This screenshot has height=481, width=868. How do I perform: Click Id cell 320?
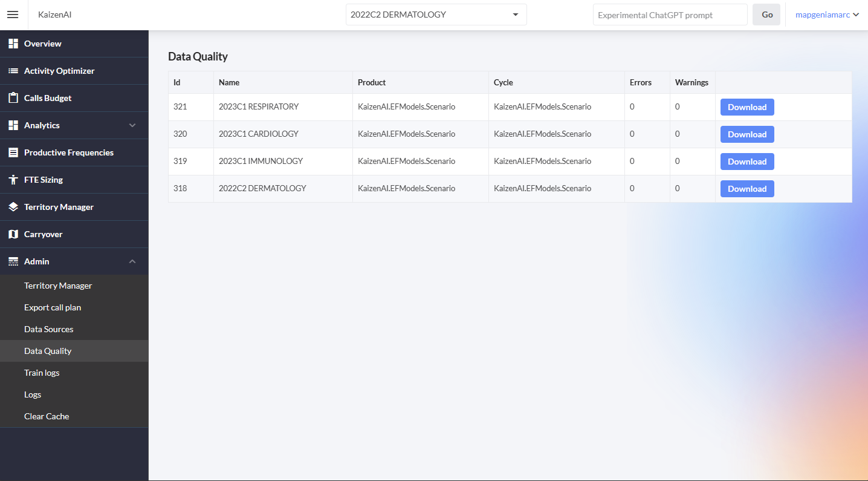pos(191,134)
